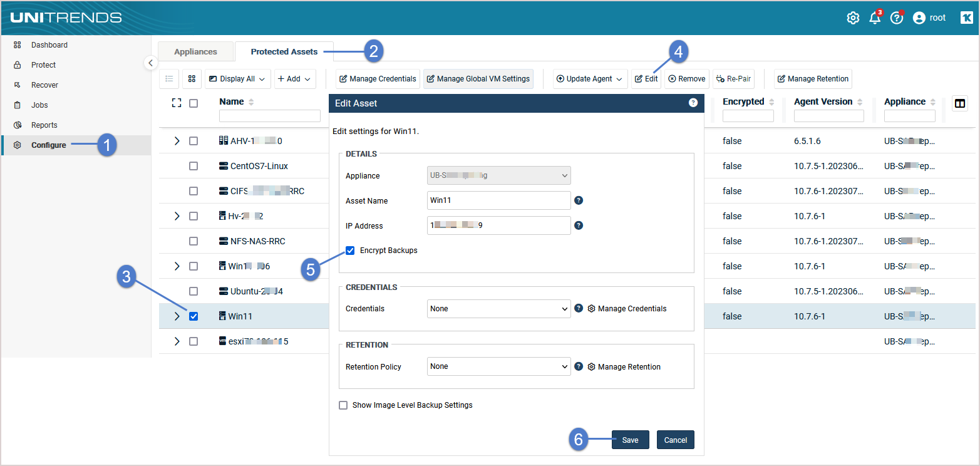
Task: Switch to list view icon
Action: [169, 79]
